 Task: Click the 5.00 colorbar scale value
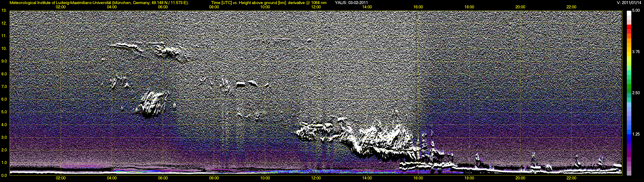tap(636, 10)
